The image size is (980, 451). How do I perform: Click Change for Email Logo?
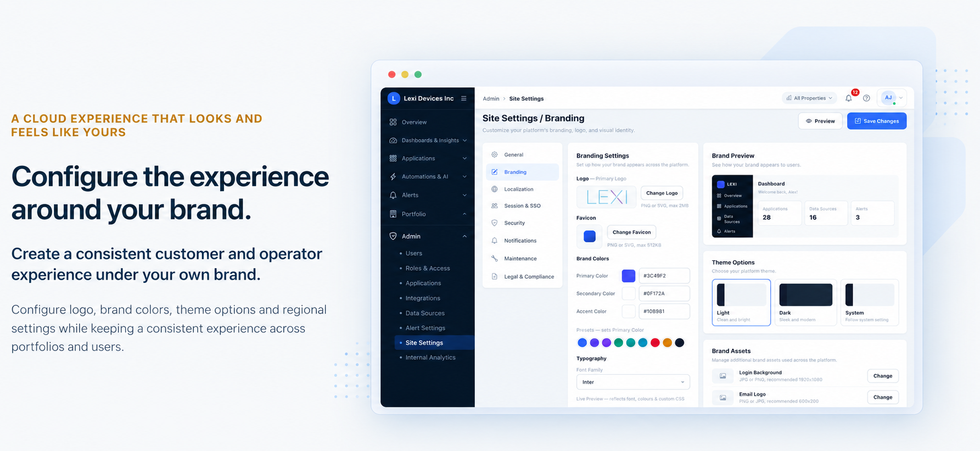pyautogui.click(x=883, y=397)
